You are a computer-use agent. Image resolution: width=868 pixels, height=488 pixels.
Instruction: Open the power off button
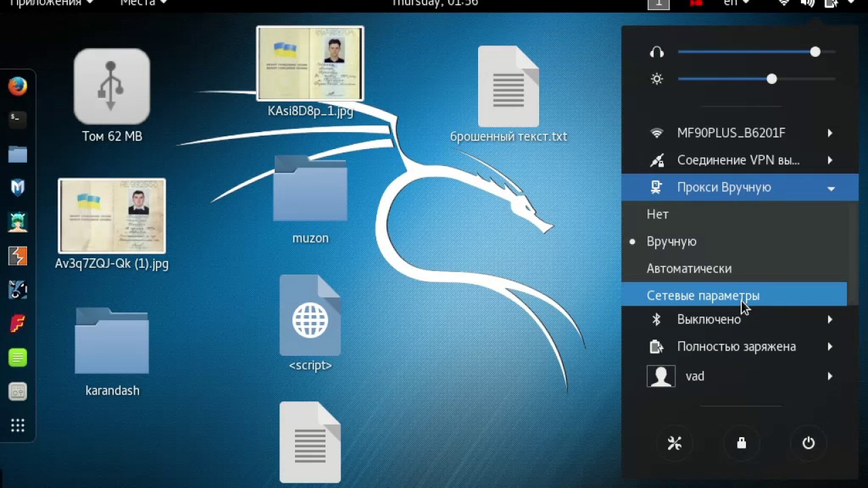[x=808, y=443]
